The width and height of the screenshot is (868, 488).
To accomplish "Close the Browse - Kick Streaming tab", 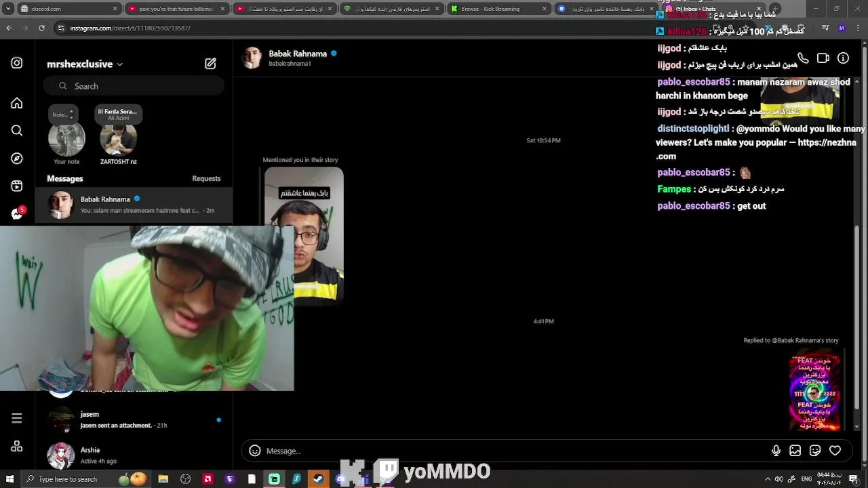I will 544,9.
